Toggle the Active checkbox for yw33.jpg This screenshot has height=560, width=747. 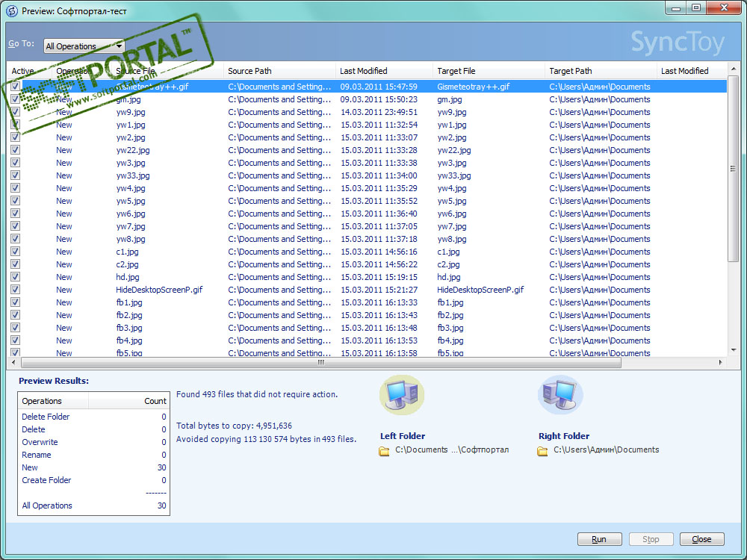tap(15, 175)
